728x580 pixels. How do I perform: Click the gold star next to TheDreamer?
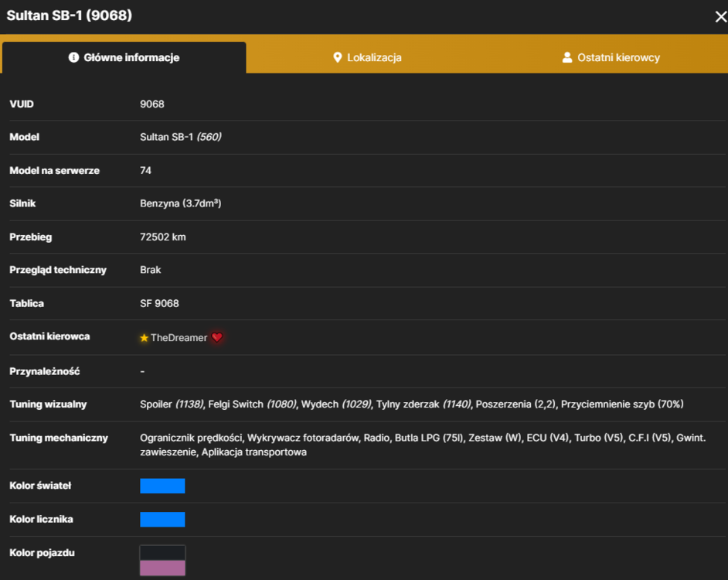[x=144, y=338]
